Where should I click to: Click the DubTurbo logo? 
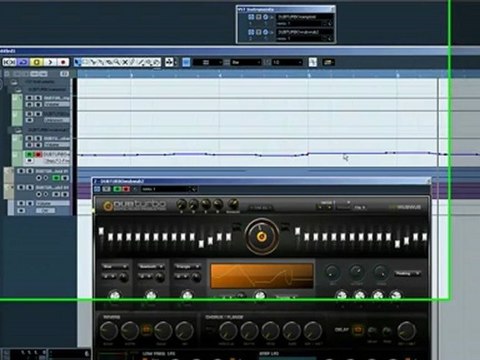[x=134, y=205]
